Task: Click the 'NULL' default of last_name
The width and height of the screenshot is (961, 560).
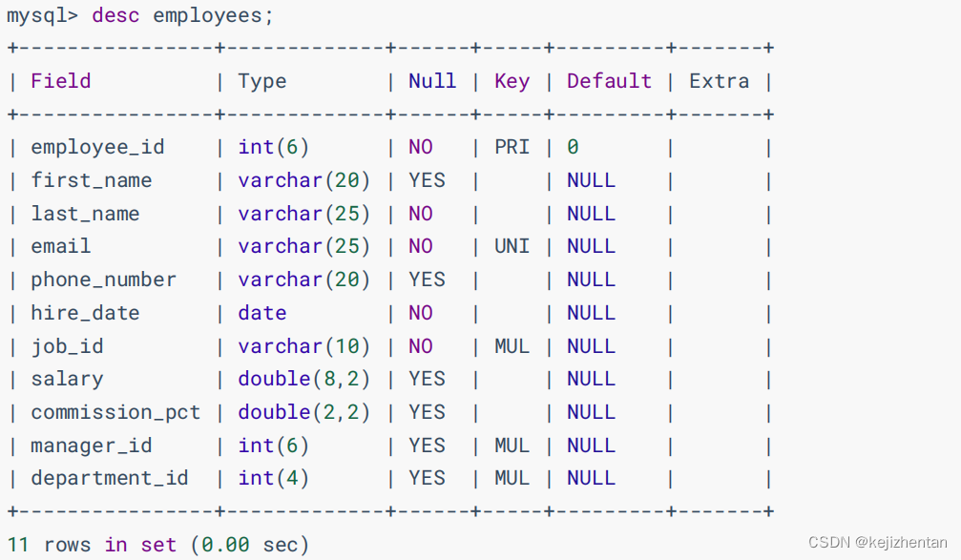Action: [591, 214]
